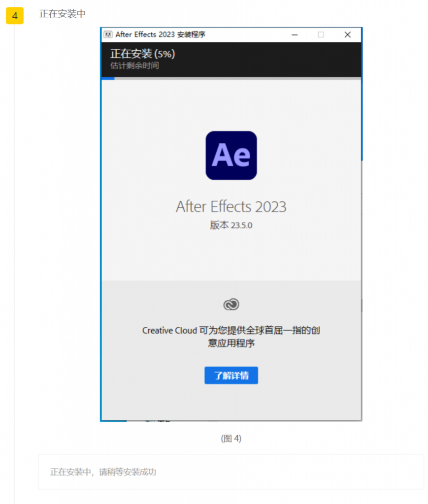Click the 版本 23.5.0 version text

(231, 225)
